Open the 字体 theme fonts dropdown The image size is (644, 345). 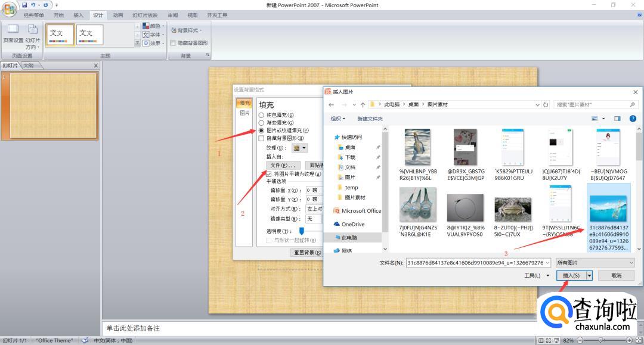click(153, 35)
